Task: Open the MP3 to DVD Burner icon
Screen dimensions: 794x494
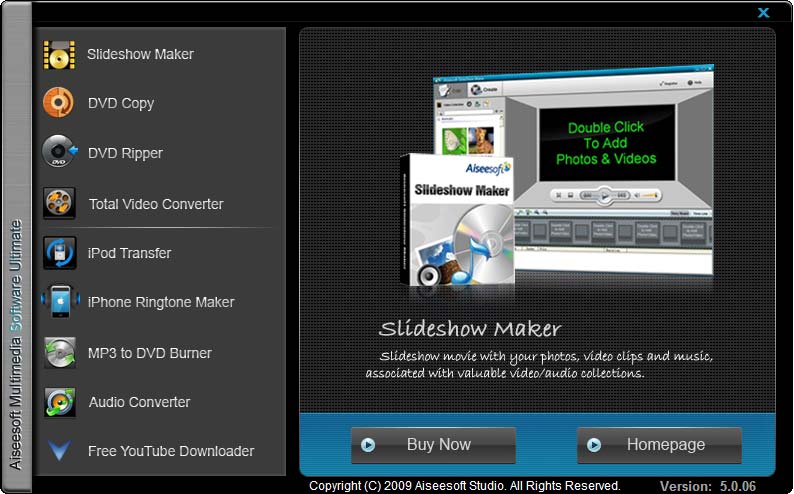Action: (x=59, y=353)
